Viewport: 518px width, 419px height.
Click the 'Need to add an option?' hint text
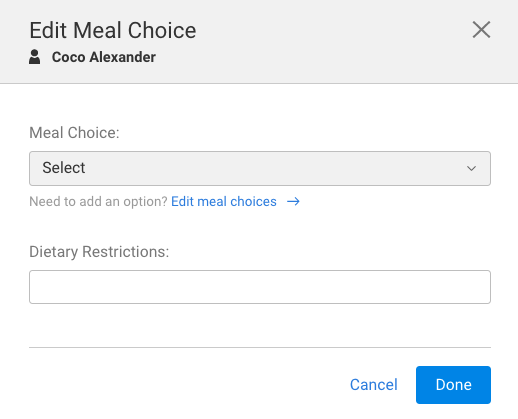coord(98,202)
